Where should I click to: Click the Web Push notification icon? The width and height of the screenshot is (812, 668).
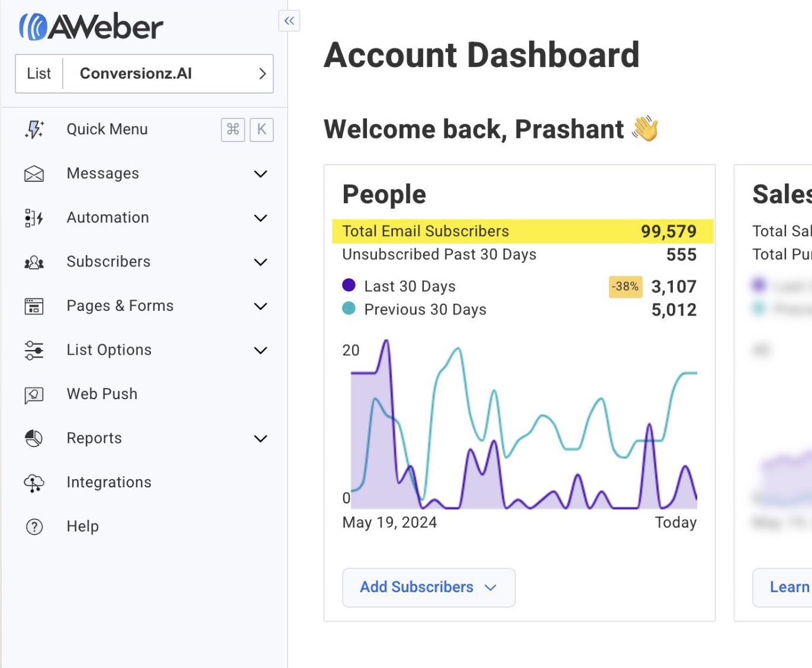point(34,394)
